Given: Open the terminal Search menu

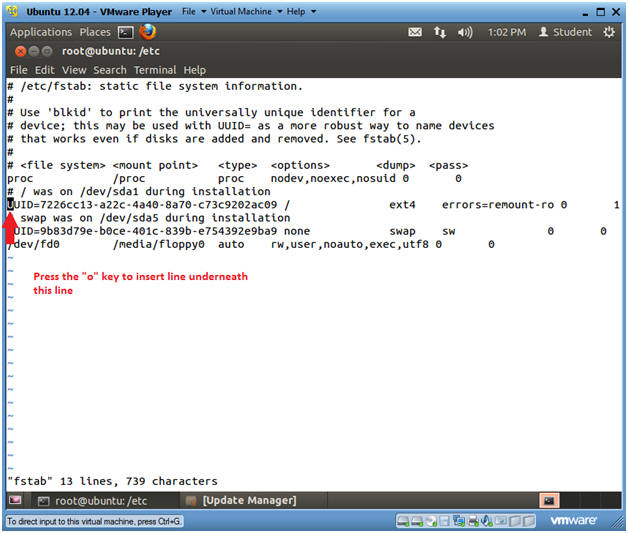Looking at the screenshot, I should (110, 70).
